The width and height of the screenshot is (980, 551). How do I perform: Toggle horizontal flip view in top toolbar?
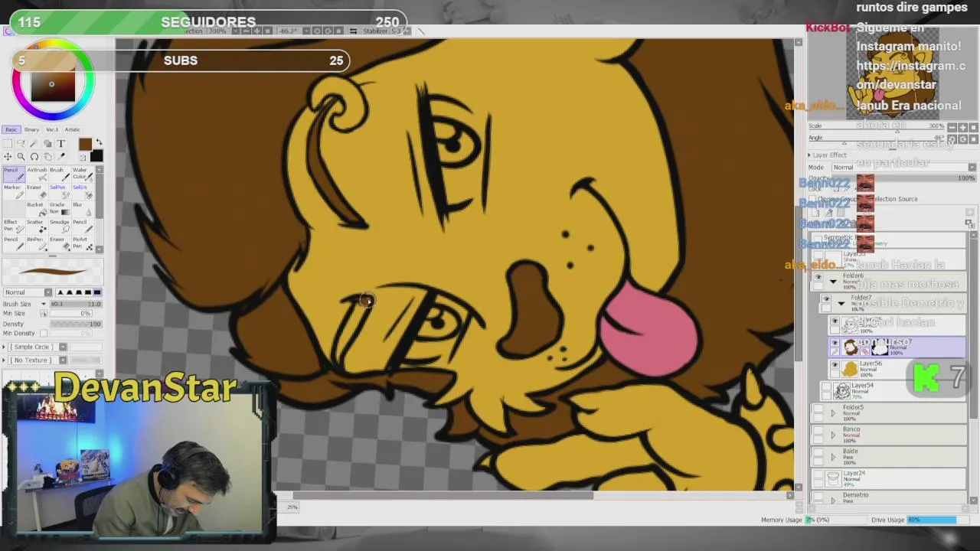(x=353, y=31)
